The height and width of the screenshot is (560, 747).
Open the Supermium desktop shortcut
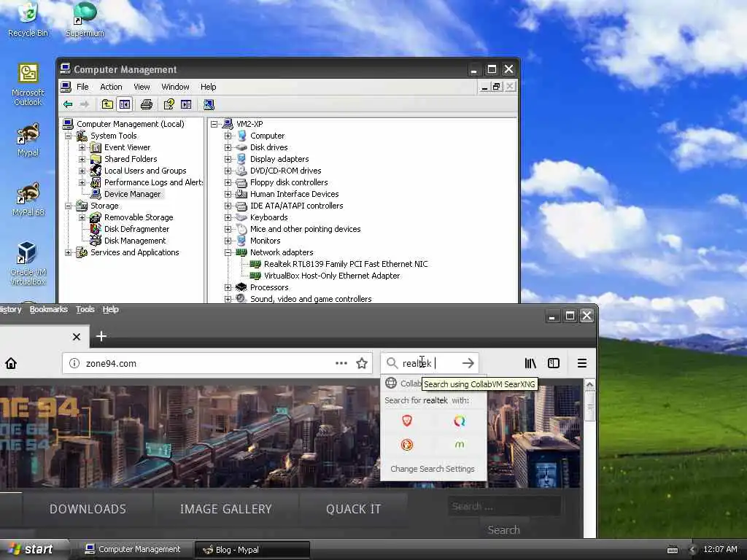[85, 19]
